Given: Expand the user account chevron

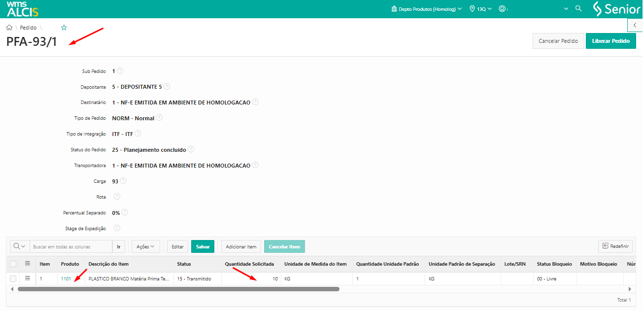Looking at the screenshot, I should click(x=566, y=9).
